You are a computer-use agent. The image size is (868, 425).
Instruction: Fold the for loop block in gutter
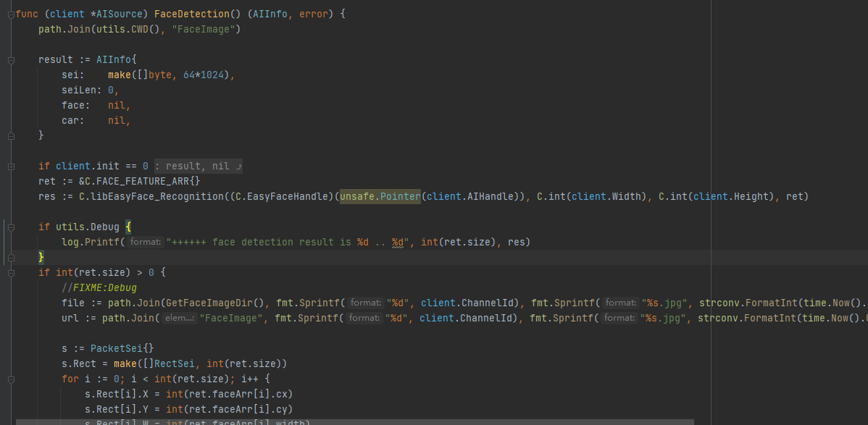click(x=11, y=379)
